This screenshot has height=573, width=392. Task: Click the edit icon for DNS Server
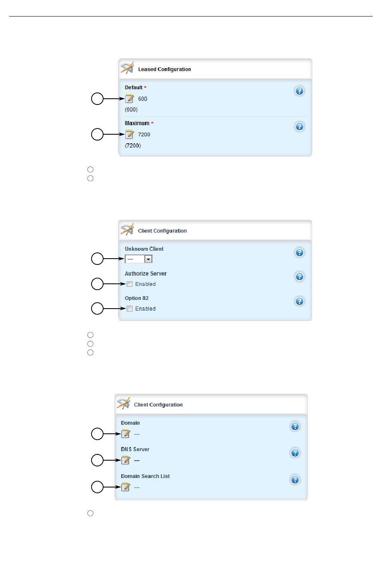pyautogui.click(x=125, y=460)
